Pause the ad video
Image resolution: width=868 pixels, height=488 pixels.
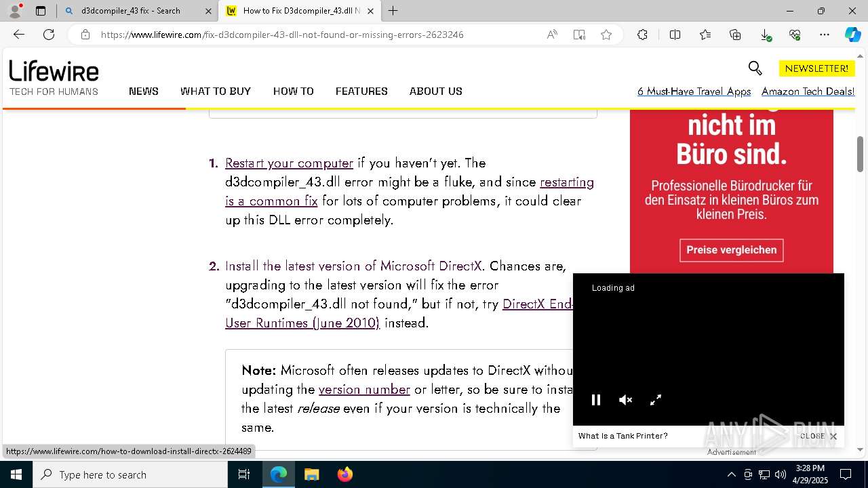click(596, 400)
